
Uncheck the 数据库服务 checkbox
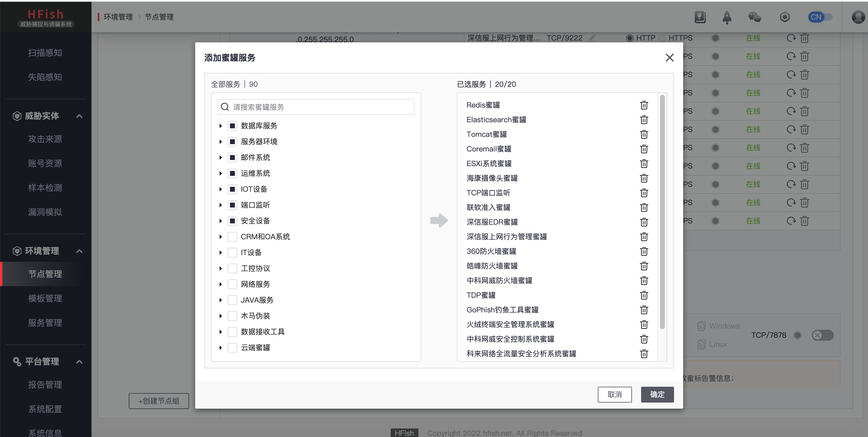[232, 126]
